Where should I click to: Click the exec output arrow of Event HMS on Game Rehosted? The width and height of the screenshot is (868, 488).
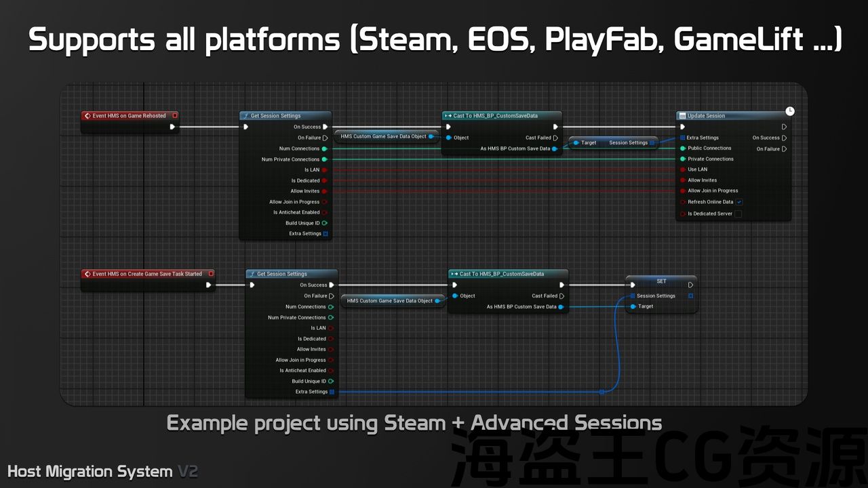pos(172,127)
